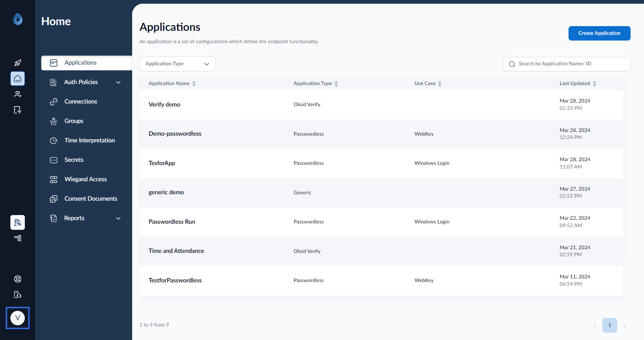The height and width of the screenshot is (340, 644).
Task: Open the Application Type filter dropdown
Action: point(177,64)
